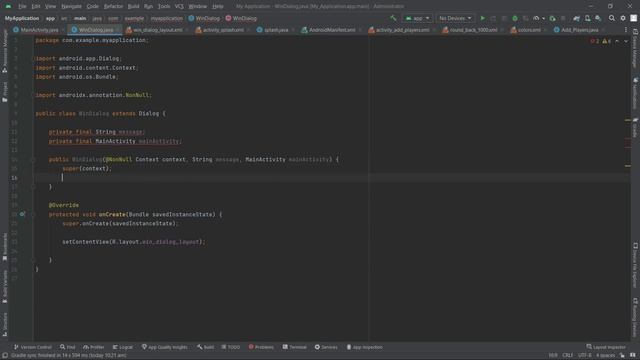
Task: Go to previous highlighted error arrow
Action: coord(617,41)
